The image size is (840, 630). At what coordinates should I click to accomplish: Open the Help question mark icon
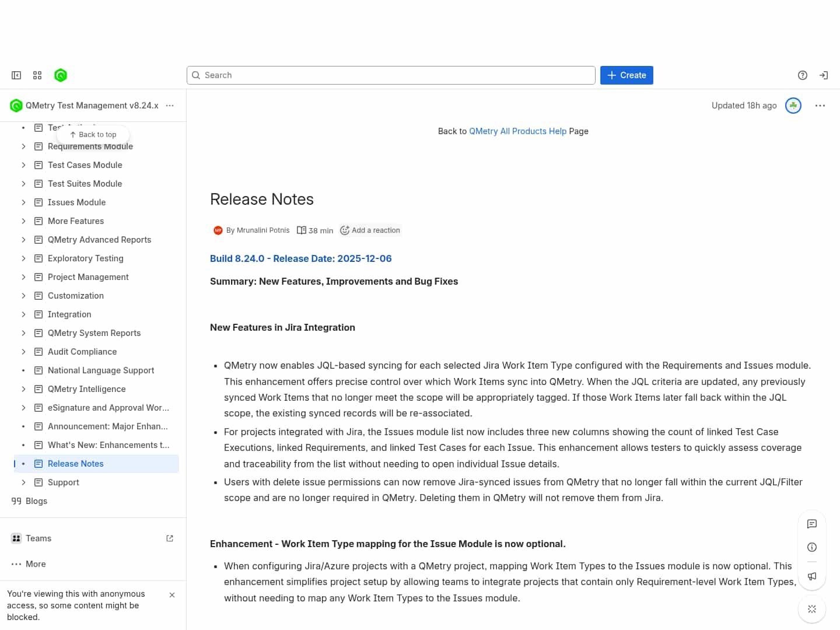coord(803,75)
